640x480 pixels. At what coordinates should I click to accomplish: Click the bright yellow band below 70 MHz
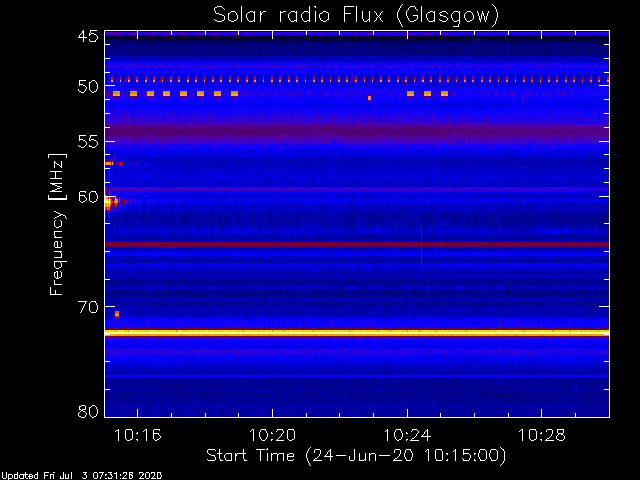point(357,333)
